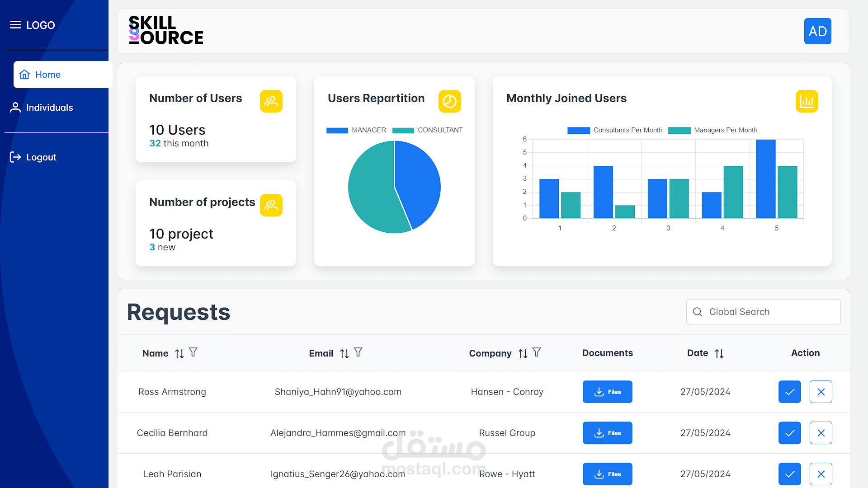Click the Date column header label
The image size is (868, 488).
[x=698, y=353]
